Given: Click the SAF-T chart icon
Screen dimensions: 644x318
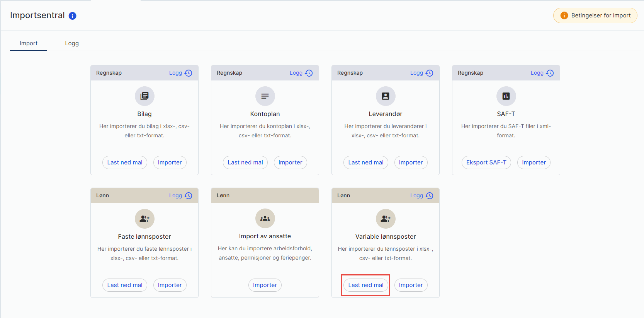Looking at the screenshot, I should click(506, 96).
